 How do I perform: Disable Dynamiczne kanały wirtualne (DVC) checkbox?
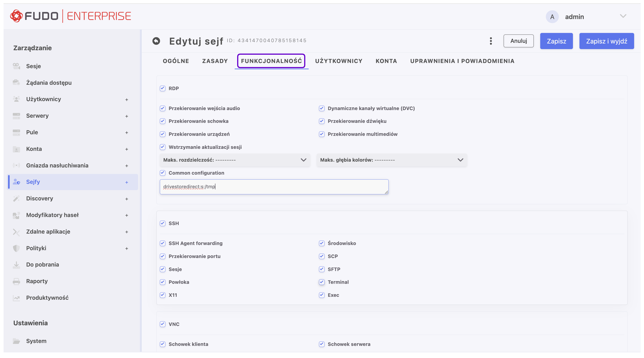point(322,108)
